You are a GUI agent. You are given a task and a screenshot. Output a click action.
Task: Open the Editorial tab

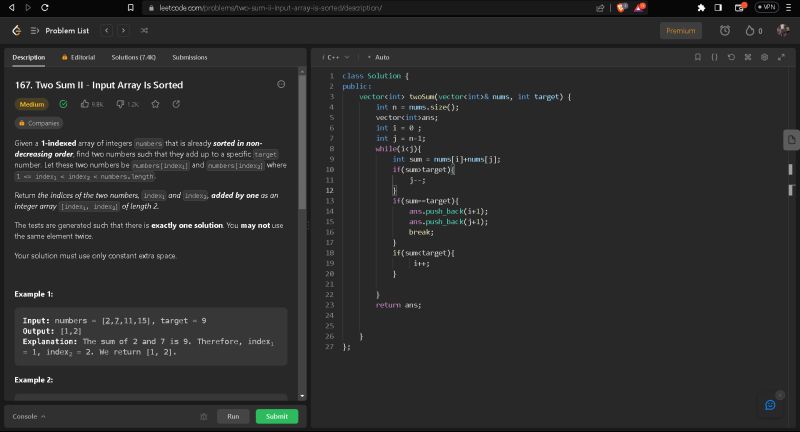(x=79, y=58)
